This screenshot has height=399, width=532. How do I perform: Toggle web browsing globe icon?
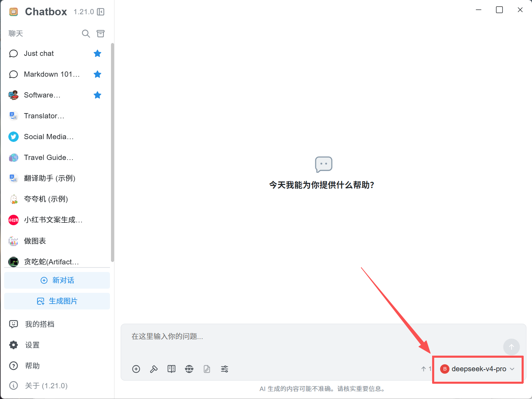(189, 369)
